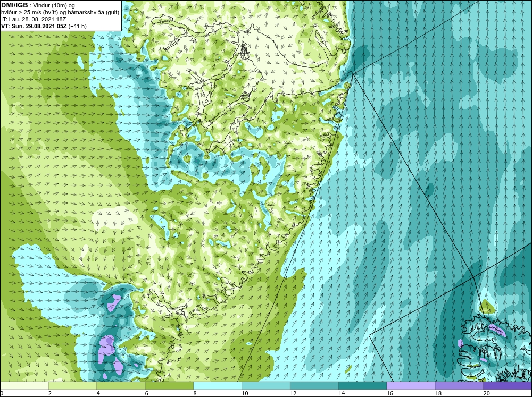The width and height of the screenshot is (532, 397).
Task: Click the '2' label on the wind scale
Action: 50,393
